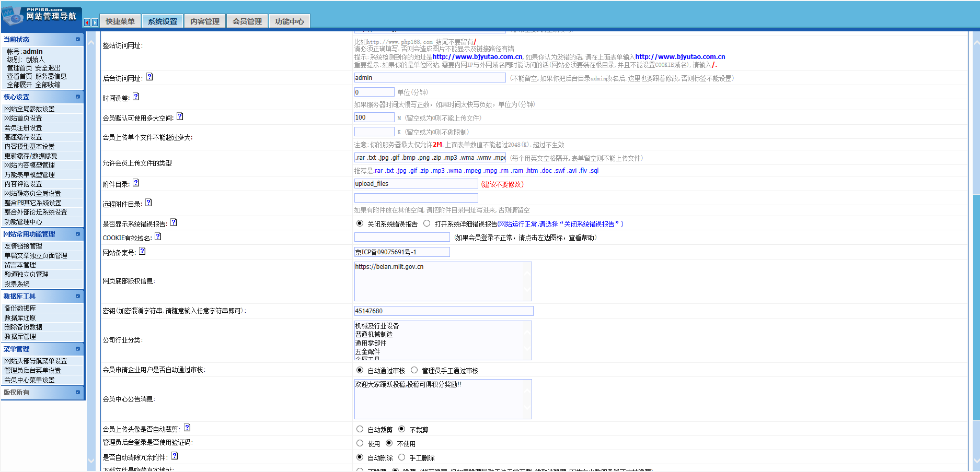Select 打开系统详细错误报告 radio option
Viewport: 980px width, 472px height.
(427, 223)
